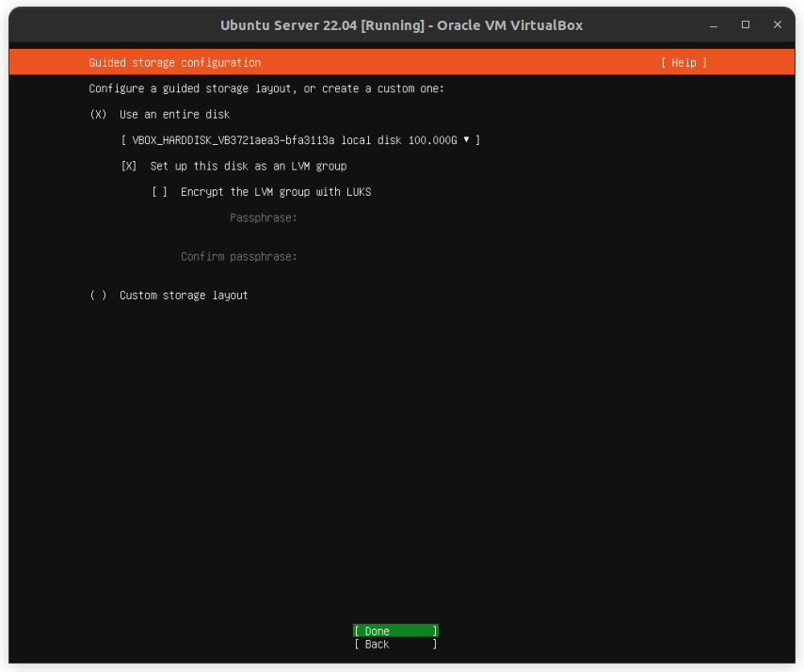Screen dimensions: 804x672
Task: Minimize the VirtualBox window
Action: point(714,25)
